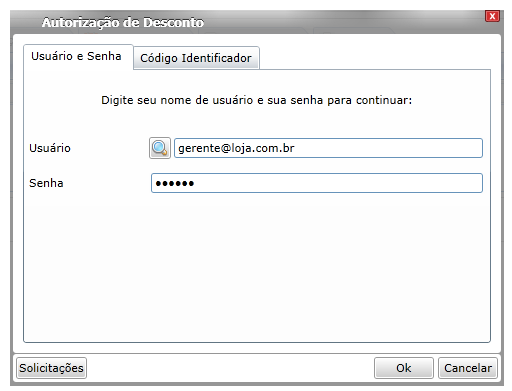This screenshot has height=391, width=512.
Task: Switch to the Código Identificador tab
Action: click(x=196, y=58)
